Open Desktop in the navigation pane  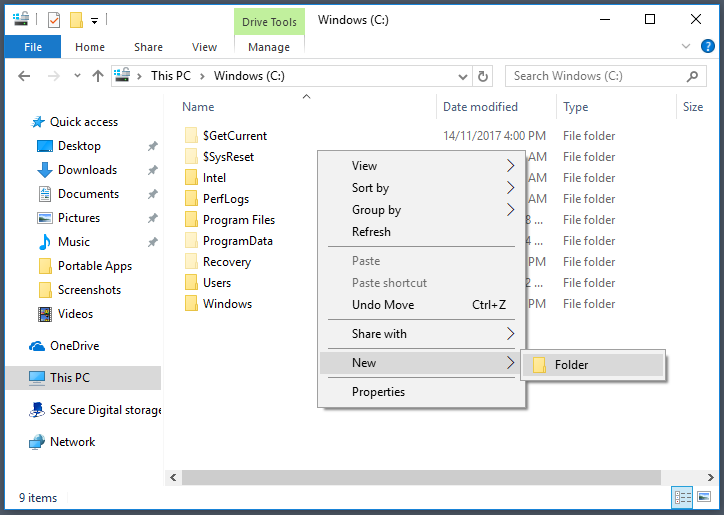pyautogui.click(x=79, y=146)
